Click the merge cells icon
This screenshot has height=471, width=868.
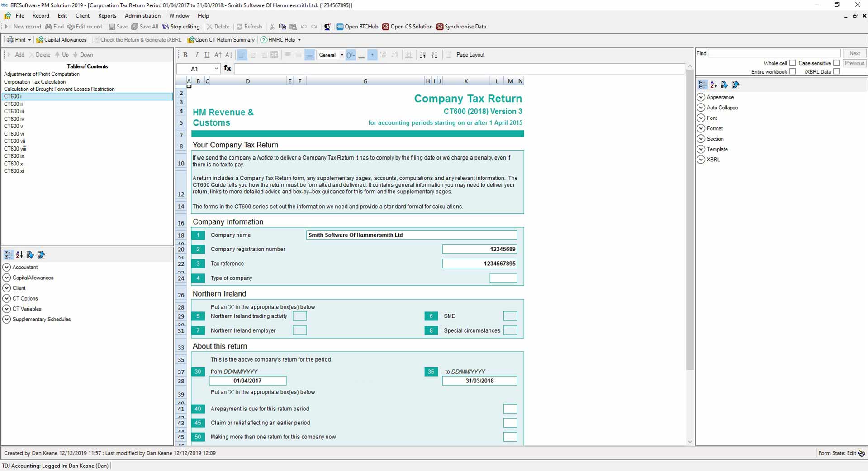click(274, 55)
